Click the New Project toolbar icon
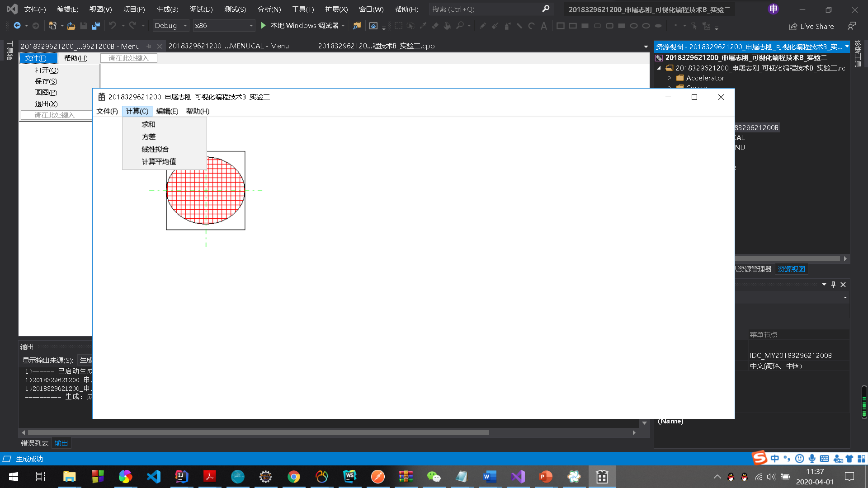 pos(52,26)
